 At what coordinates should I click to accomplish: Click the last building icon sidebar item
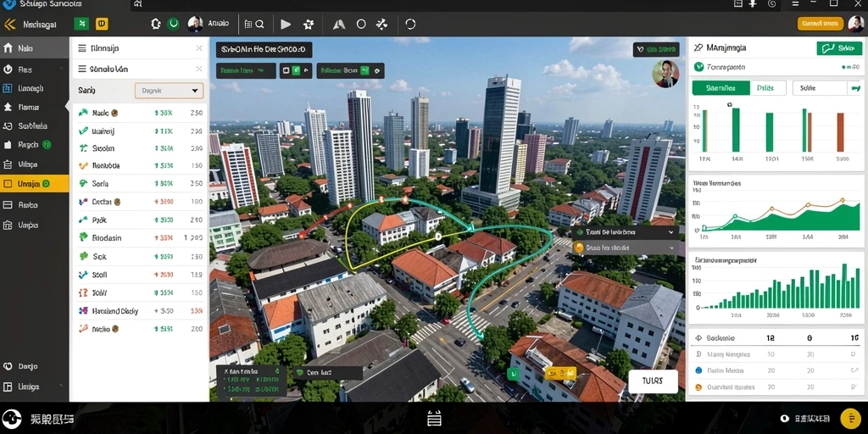tap(34, 225)
